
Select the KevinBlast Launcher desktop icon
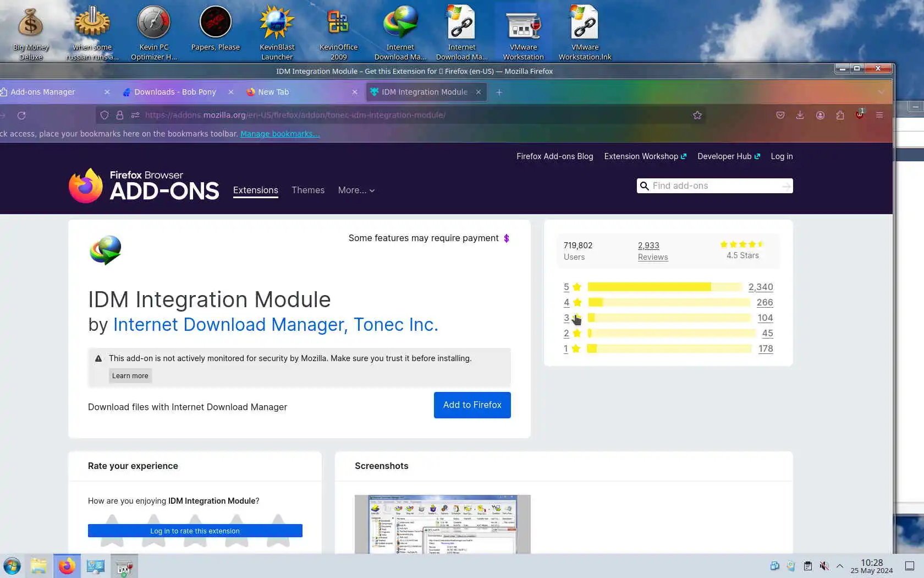click(277, 32)
